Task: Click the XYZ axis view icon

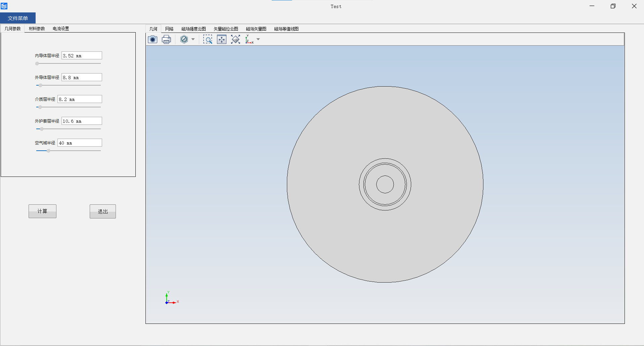Action: (249, 40)
